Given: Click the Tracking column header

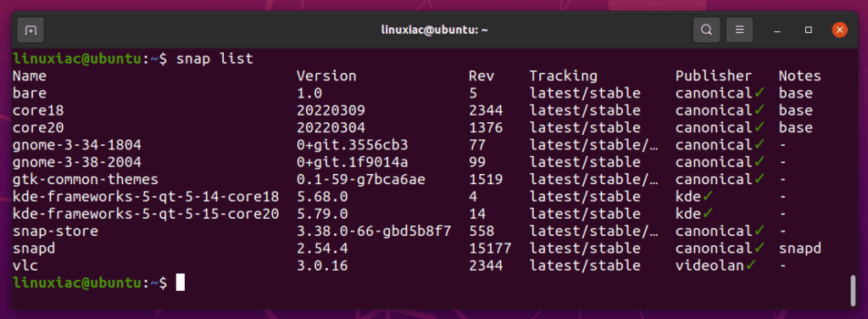Looking at the screenshot, I should point(563,76).
